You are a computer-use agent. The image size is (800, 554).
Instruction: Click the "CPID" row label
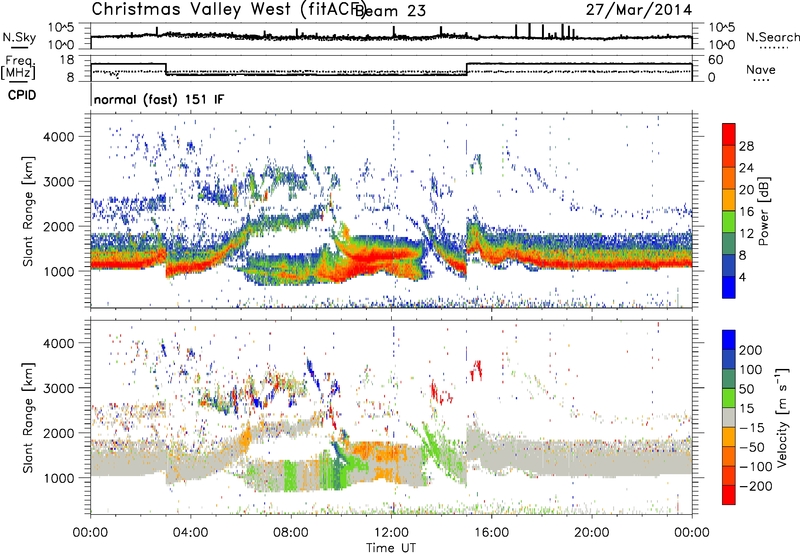tap(22, 95)
